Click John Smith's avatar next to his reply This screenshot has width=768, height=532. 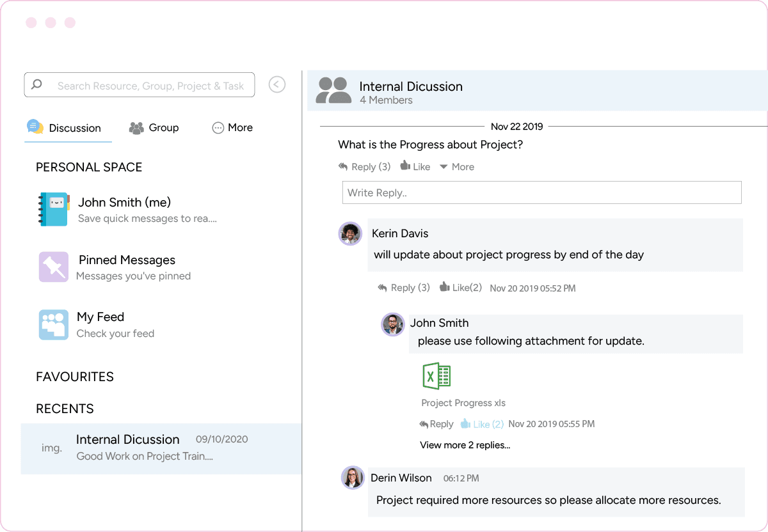pos(392,324)
